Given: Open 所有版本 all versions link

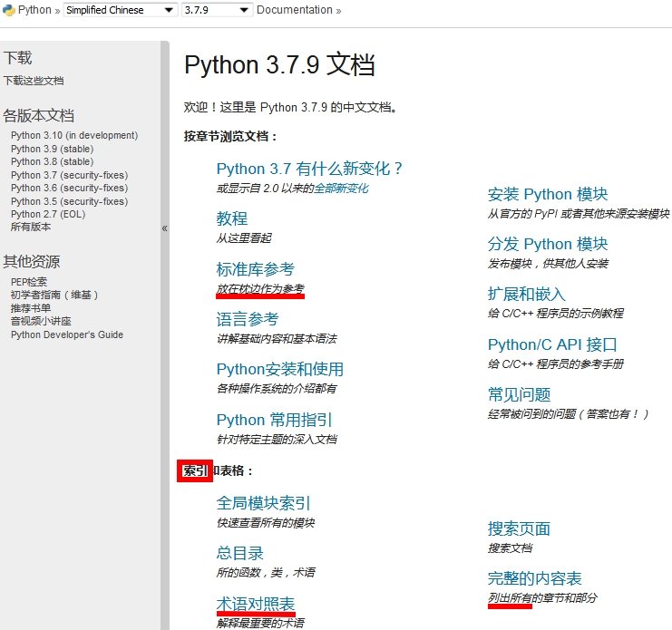Looking at the screenshot, I should coord(31,227).
